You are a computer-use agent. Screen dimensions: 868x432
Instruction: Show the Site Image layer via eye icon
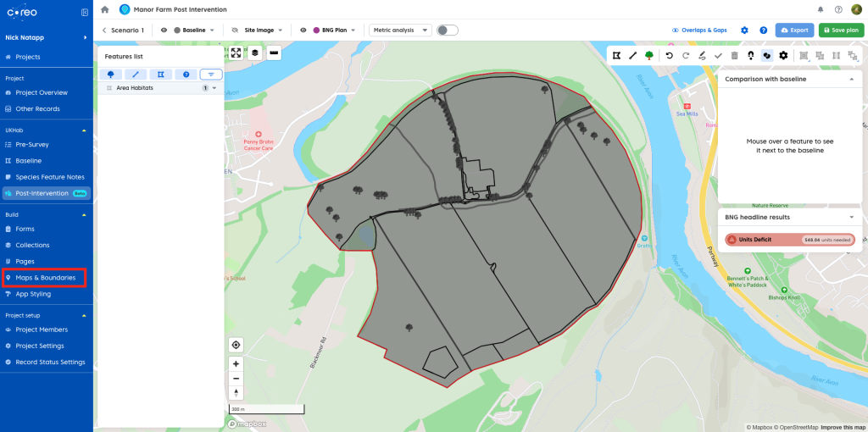point(235,30)
